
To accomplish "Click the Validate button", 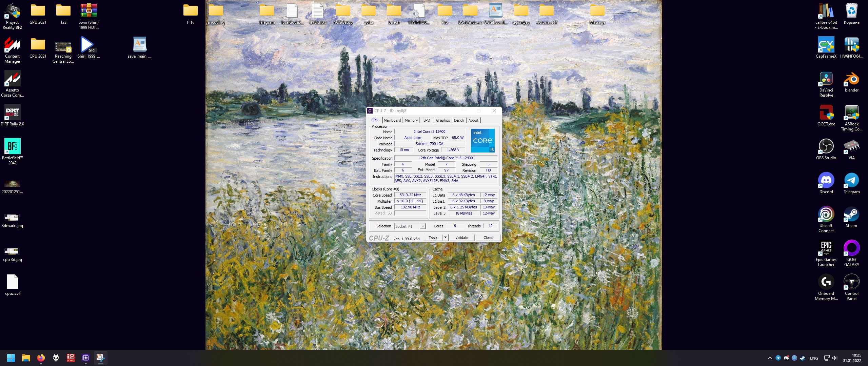I will (462, 238).
